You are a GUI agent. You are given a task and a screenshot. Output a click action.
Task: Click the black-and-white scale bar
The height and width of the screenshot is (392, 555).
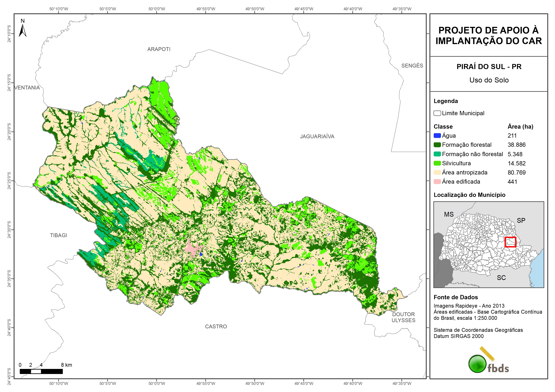coord(41,371)
